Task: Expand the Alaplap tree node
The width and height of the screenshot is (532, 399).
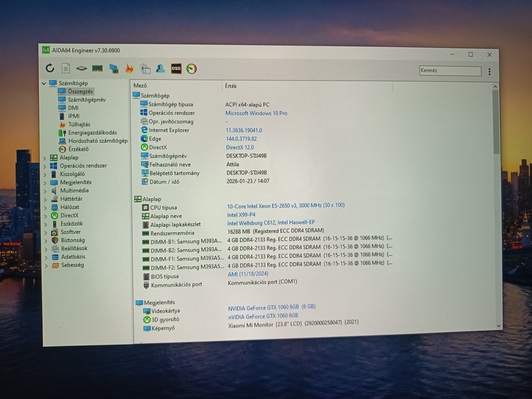Action: click(x=45, y=158)
